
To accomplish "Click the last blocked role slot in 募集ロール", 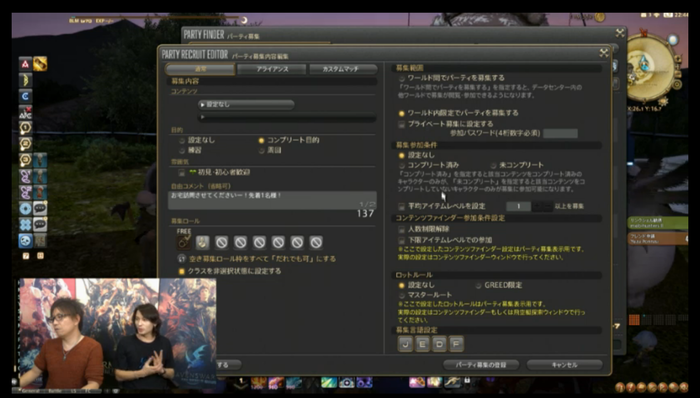I will point(316,242).
